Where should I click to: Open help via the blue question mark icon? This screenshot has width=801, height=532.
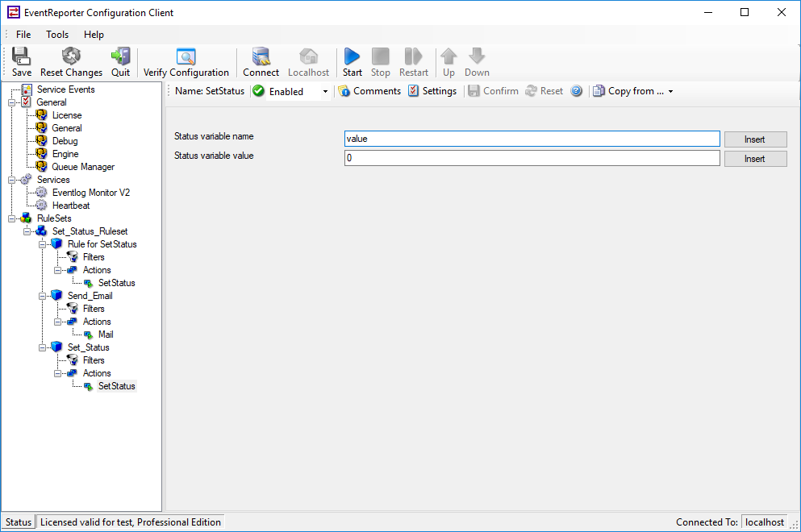pos(576,91)
